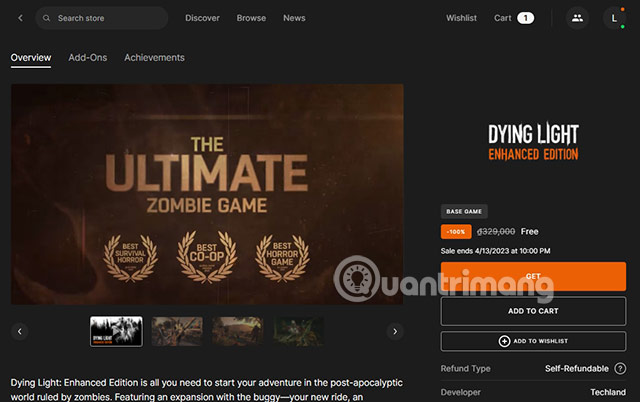The image size is (640, 402).
Task: Select the third screenshot thumbnail
Action: pos(238,331)
